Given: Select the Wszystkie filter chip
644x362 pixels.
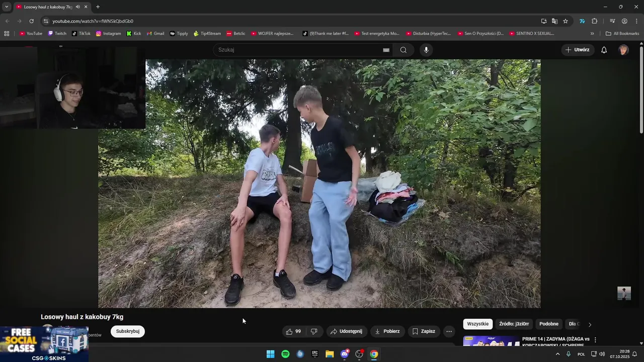Looking at the screenshot, I should (x=477, y=324).
